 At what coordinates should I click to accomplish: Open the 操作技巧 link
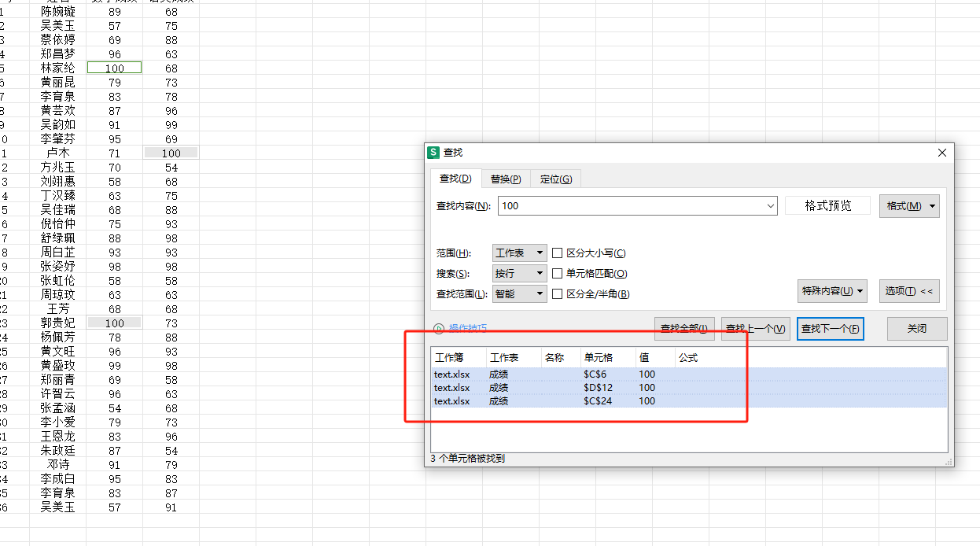click(x=468, y=328)
